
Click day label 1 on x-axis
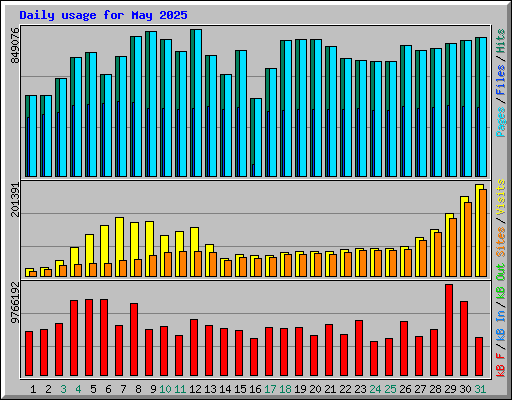click(33, 389)
